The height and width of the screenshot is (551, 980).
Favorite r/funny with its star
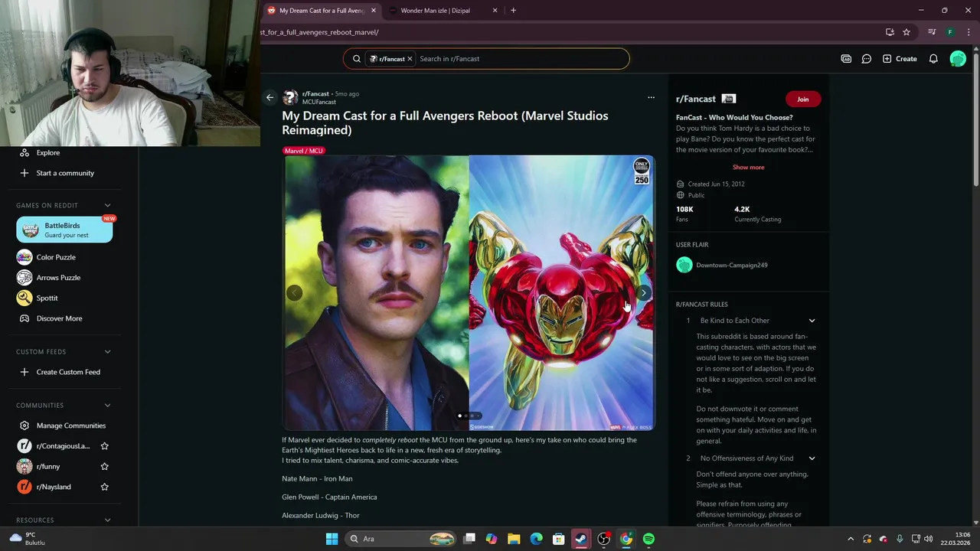tap(105, 466)
